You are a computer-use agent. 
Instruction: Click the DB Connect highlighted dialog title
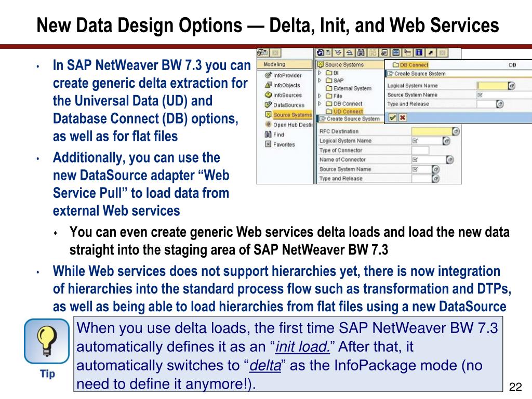414,65
